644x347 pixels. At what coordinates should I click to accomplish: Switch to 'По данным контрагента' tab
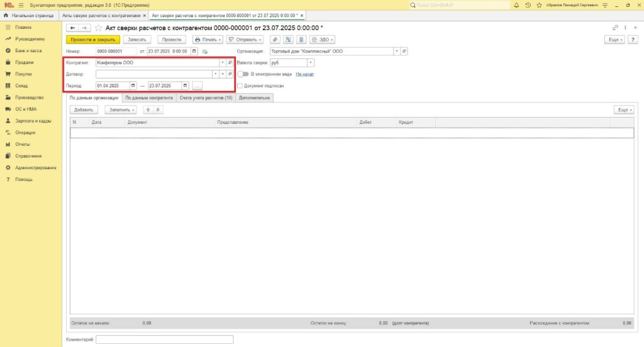point(148,98)
